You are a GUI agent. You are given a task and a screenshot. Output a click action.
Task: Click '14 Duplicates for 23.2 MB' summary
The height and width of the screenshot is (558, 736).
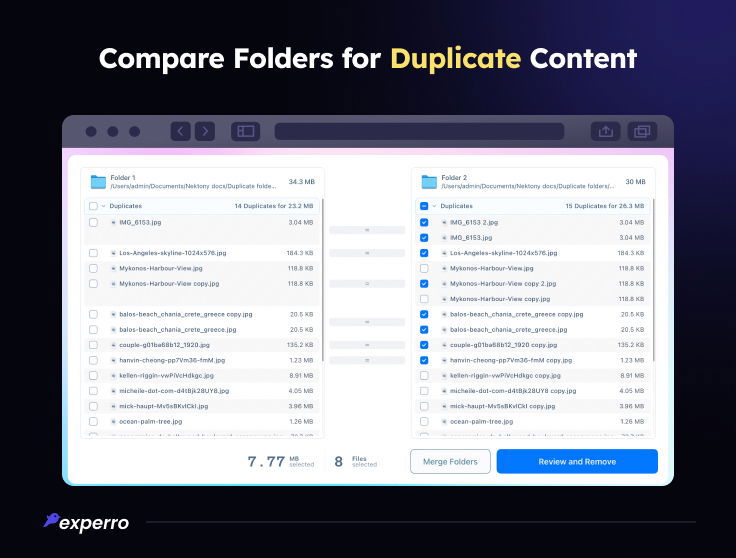[x=274, y=206]
